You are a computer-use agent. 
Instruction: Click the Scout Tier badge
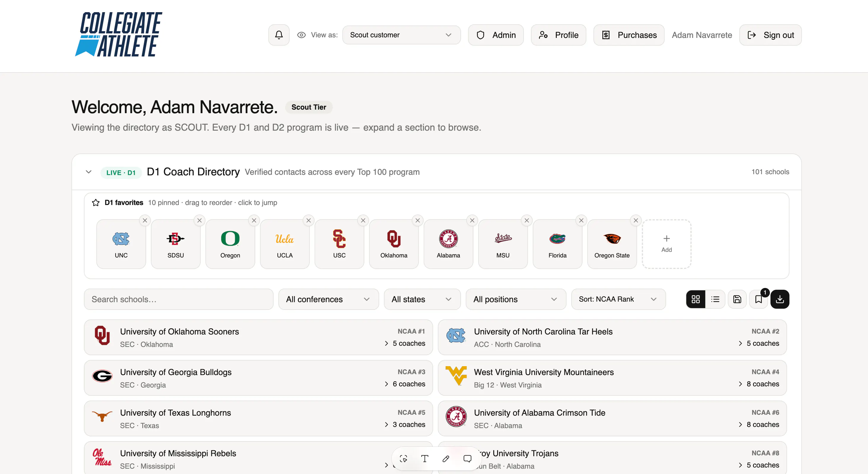pos(309,107)
